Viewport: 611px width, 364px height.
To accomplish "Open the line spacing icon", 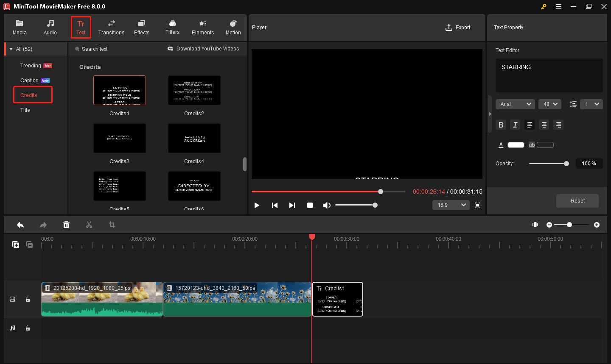I will [573, 104].
